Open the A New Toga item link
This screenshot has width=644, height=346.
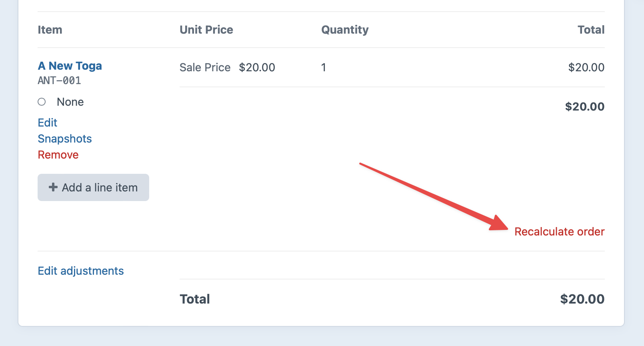click(70, 66)
